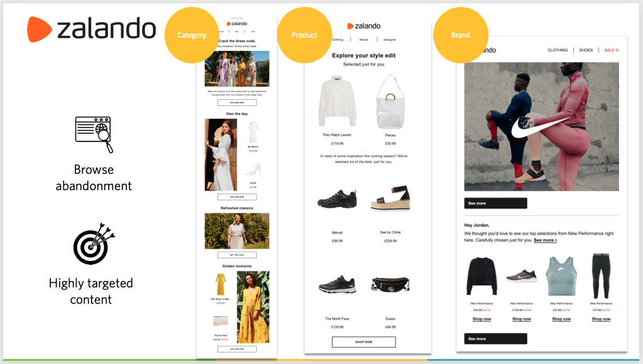Open Clothing in the Product email navigation
This screenshot has width=643, height=364.
(x=337, y=40)
